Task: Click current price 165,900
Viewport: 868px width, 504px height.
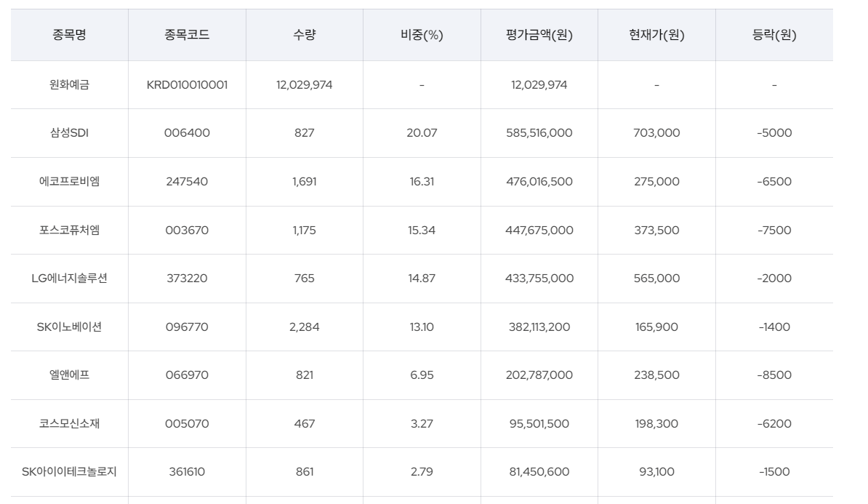Action: pyautogui.click(x=656, y=327)
